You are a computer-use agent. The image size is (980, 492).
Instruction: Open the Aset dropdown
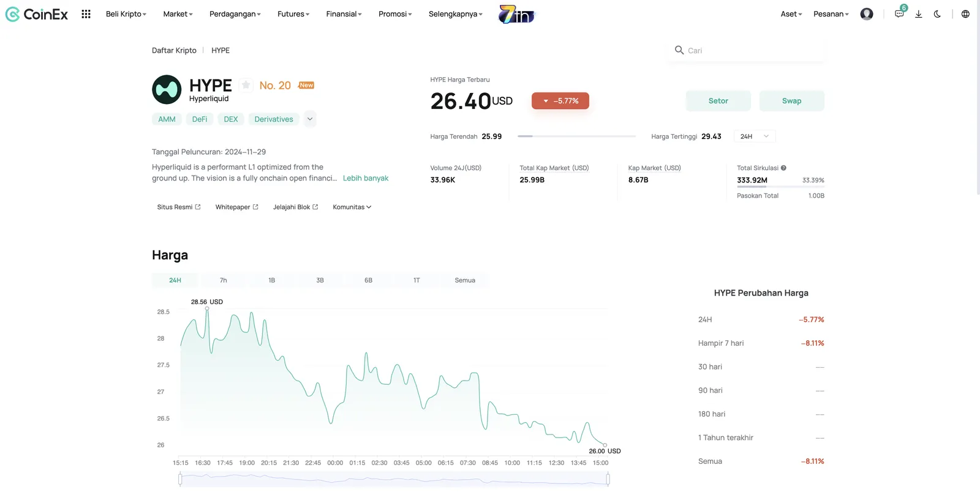click(791, 14)
